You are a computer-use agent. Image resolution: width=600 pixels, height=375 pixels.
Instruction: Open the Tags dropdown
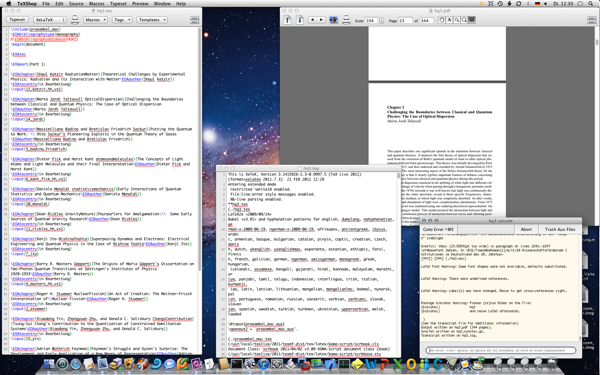tap(122, 20)
